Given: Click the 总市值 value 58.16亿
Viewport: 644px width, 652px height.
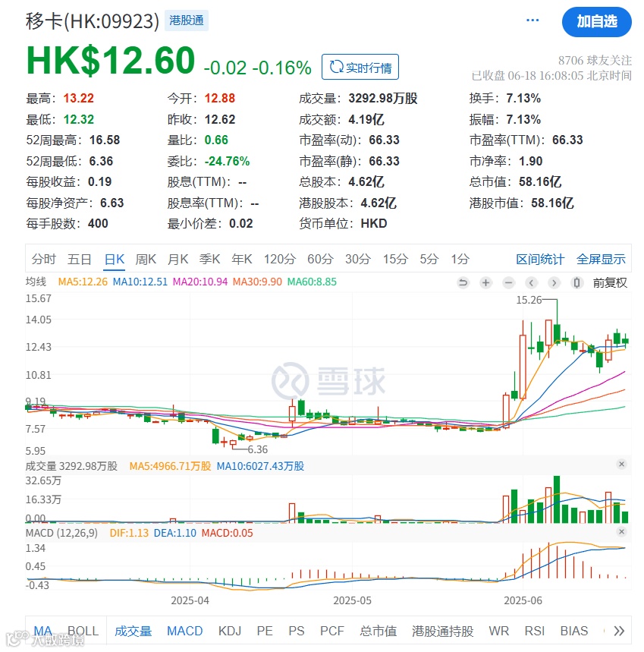Looking at the screenshot, I should (x=540, y=182).
